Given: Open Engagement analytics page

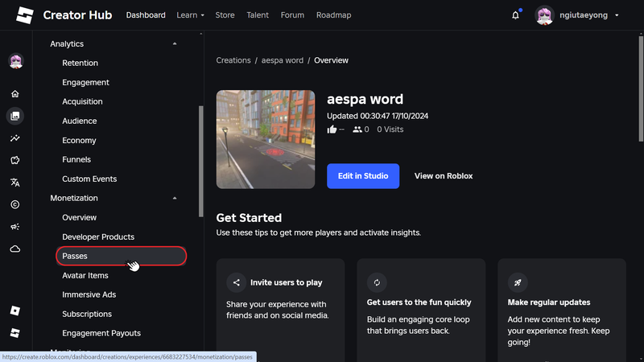Looking at the screenshot, I should point(85,83).
